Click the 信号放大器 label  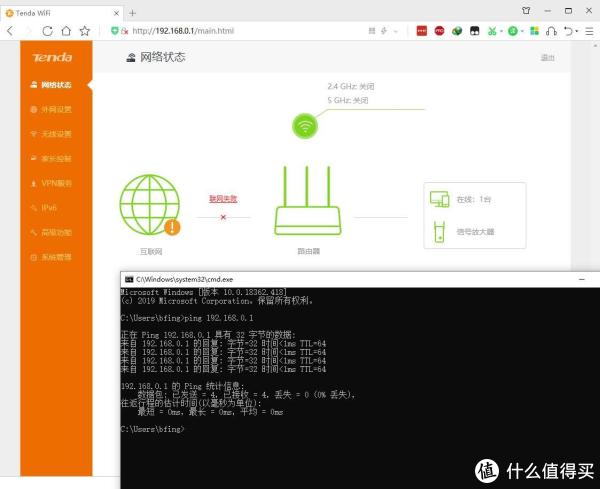475,232
